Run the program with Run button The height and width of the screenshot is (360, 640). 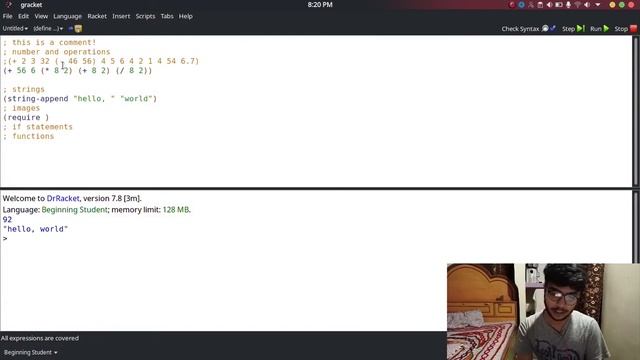[x=599, y=29]
